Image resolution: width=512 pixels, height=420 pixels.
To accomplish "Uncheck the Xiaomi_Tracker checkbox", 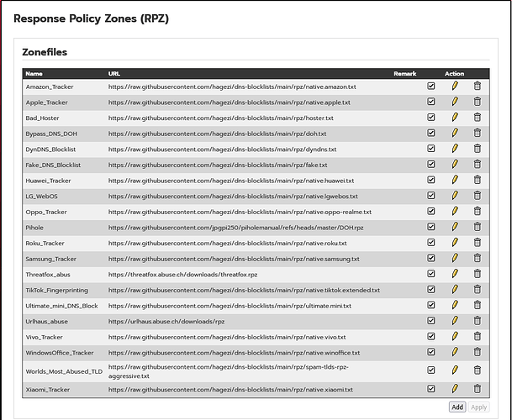I will (431, 389).
